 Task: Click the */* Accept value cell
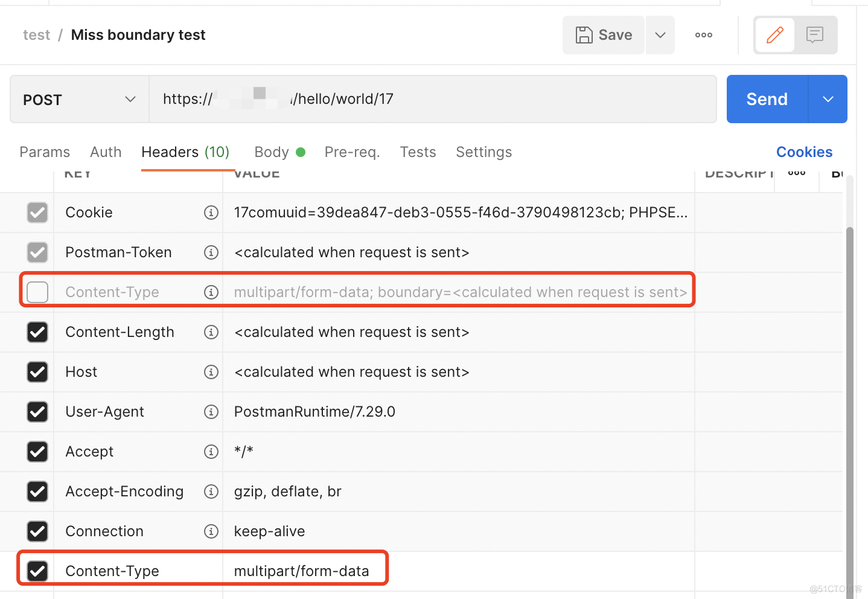(x=459, y=452)
